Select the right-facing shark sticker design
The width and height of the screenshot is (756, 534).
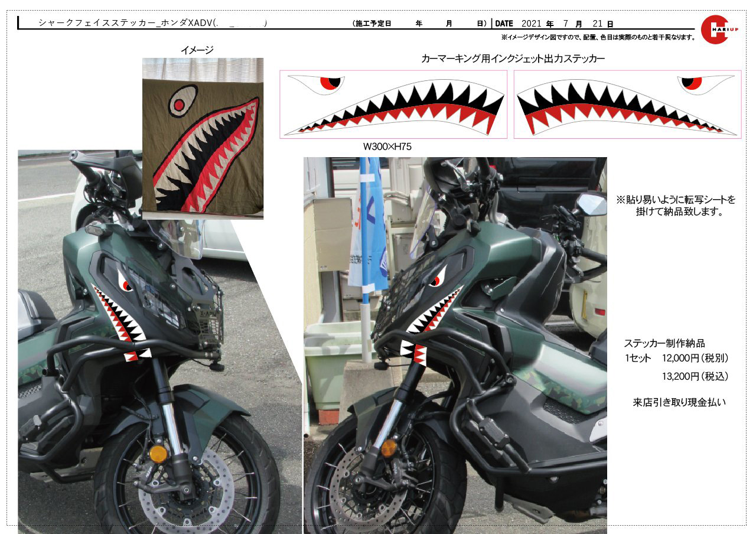tap(627, 105)
